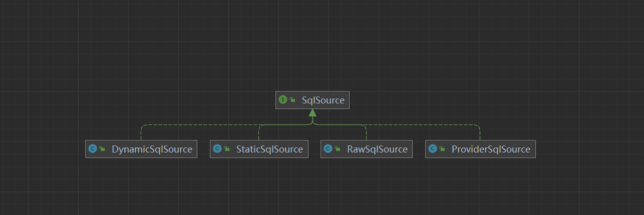Image resolution: width=644 pixels, height=215 pixels.
Task: Select the DynamicSqlSource class name text
Action: (152, 149)
